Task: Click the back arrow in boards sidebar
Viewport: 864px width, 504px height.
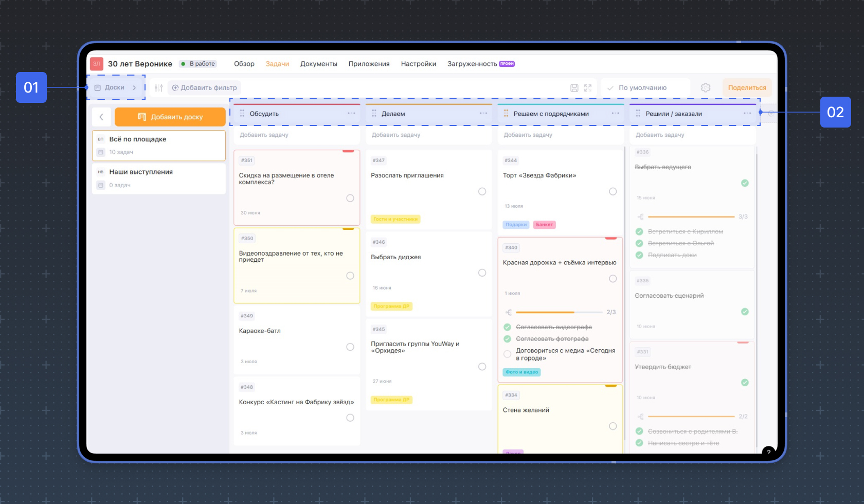Action: point(101,117)
